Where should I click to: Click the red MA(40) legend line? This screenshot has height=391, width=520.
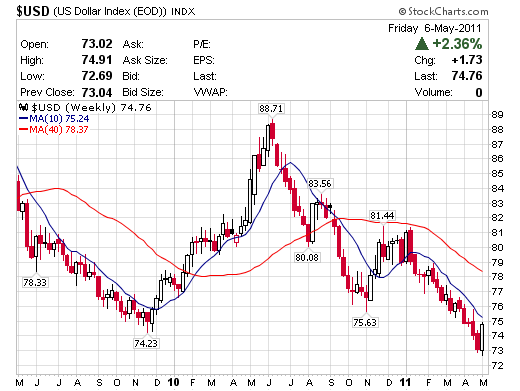pyautogui.click(x=24, y=129)
